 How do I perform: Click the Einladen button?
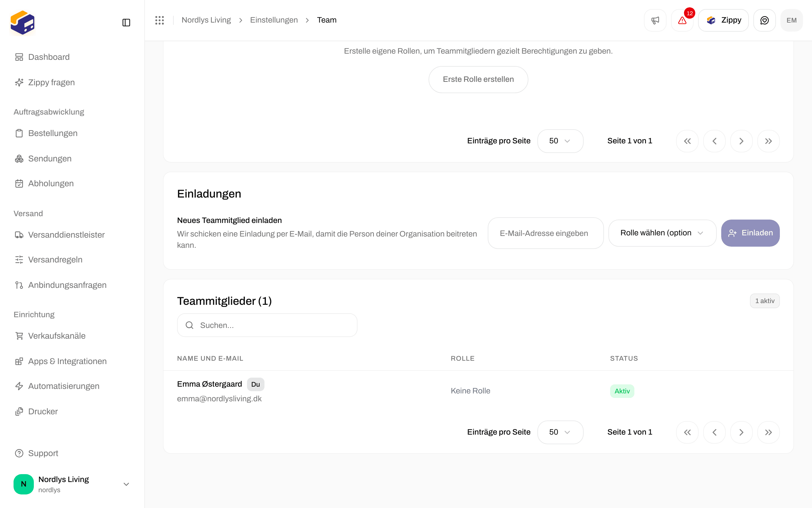pos(750,233)
